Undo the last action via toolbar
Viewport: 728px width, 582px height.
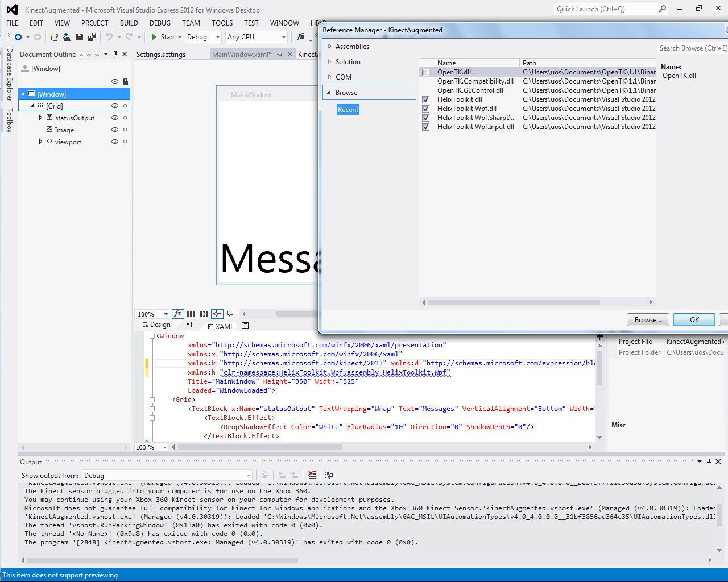(109, 37)
